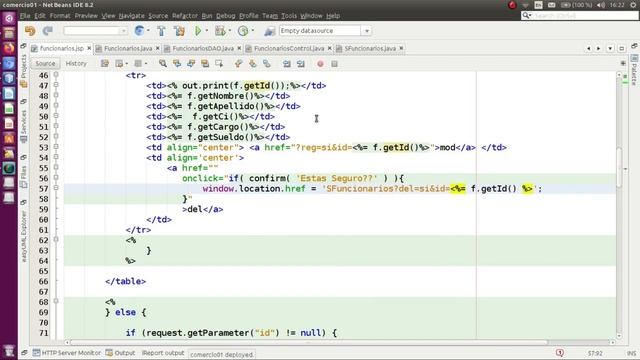Expand the Debug Project dropdown arrow
Screen dimensions: 640x360
(229, 31)
